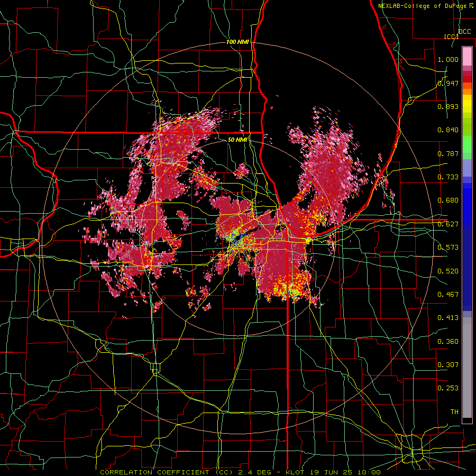Click the 0.573 scale value
Viewport: 476px width, 476px height.
(x=448, y=248)
